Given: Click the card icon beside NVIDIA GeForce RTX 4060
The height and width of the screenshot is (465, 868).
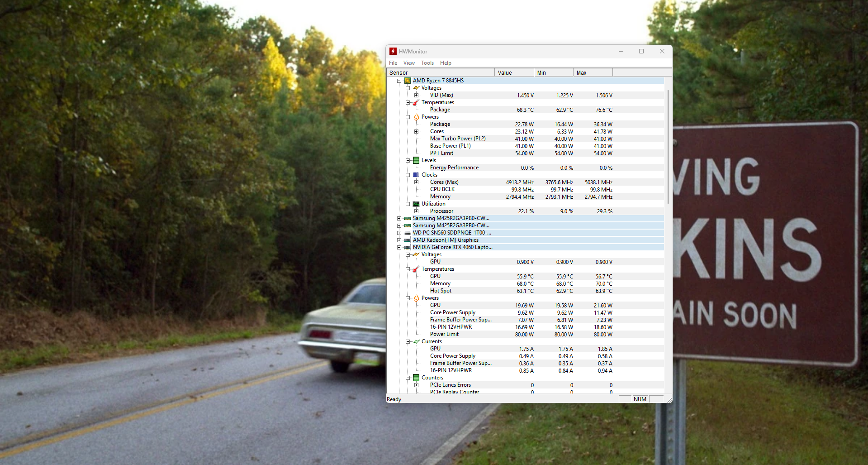Looking at the screenshot, I should click(x=408, y=247).
